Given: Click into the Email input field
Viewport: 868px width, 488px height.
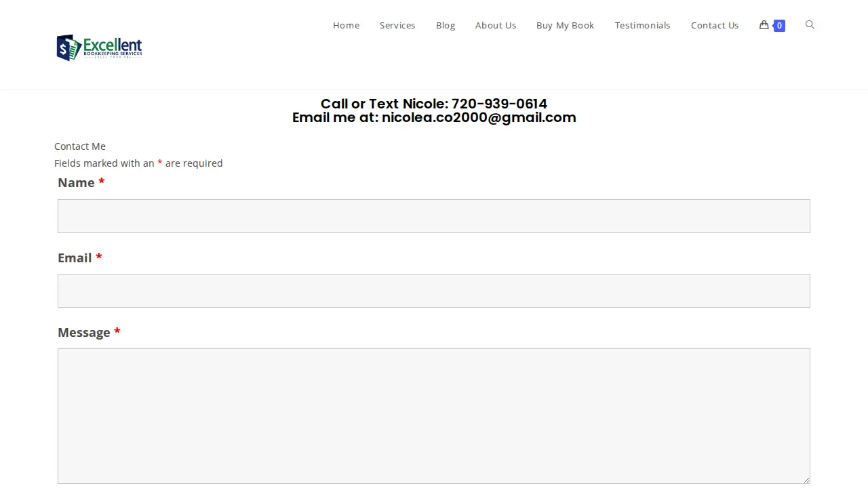Looking at the screenshot, I should pos(434,291).
